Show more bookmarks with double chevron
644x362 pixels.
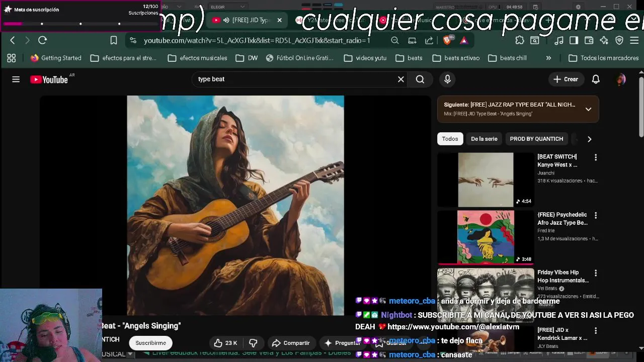pyautogui.click(x=548, y=58)
